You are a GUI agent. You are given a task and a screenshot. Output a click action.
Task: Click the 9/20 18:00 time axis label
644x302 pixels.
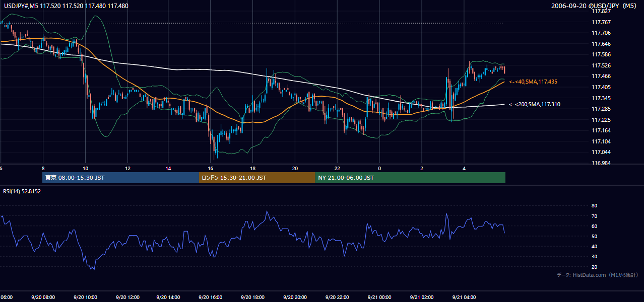tap(252, 297)
